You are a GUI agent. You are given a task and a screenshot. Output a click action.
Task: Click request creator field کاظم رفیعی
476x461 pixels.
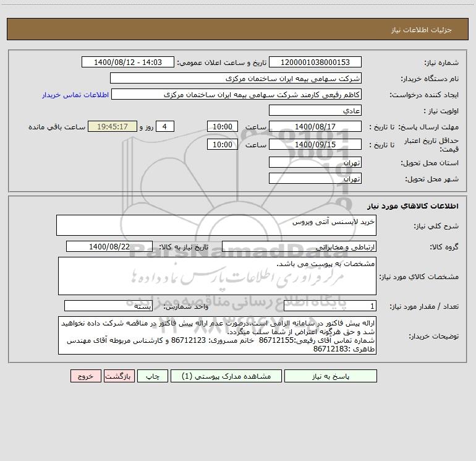pyautogui.click(x=236, y=95)
